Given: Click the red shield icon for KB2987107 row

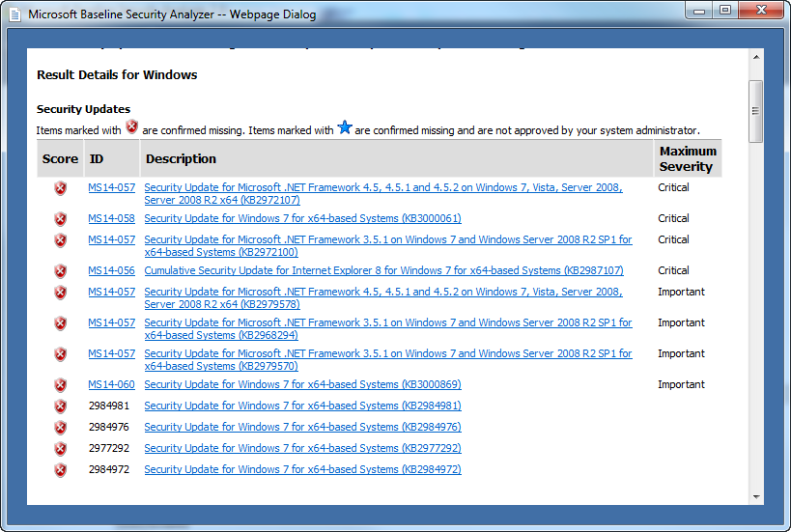Looking at the screenshot, I should (x=61, y=271).
